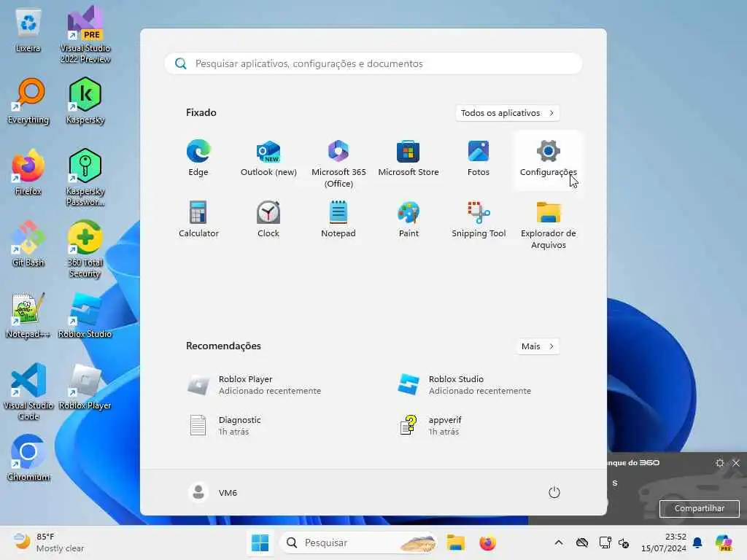
Task: Click the muted volume tray icon
Action: 624,542
